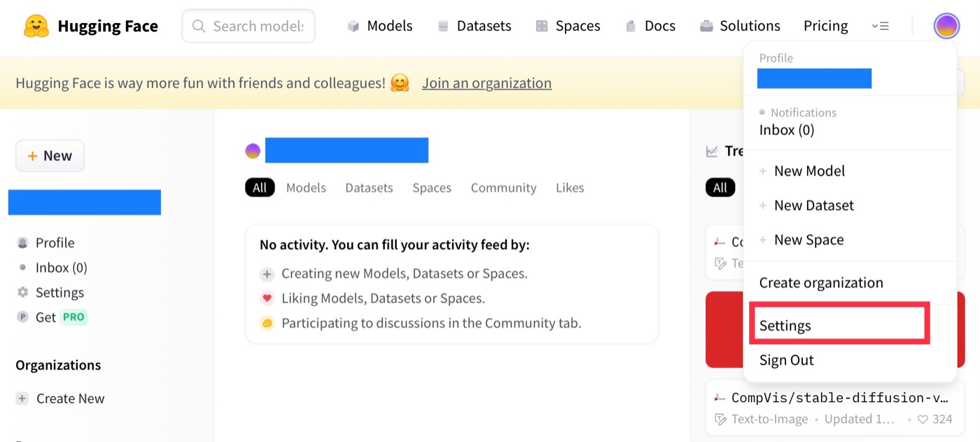Open Pricing in the top navigation
Image resolution: width=980 pixels, height=442 pixels.
pyautogui.click(x=825, y=26)
